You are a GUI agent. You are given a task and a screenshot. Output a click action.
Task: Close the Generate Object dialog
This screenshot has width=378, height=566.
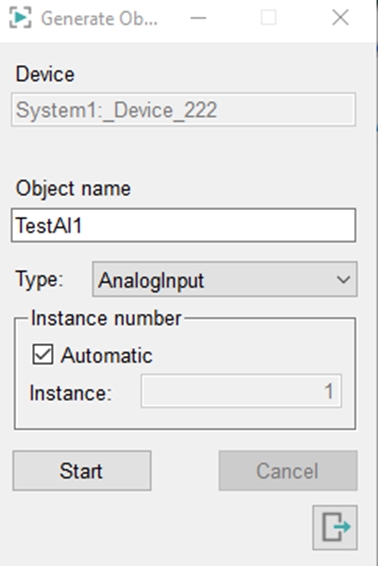click(x=340, y=17)
